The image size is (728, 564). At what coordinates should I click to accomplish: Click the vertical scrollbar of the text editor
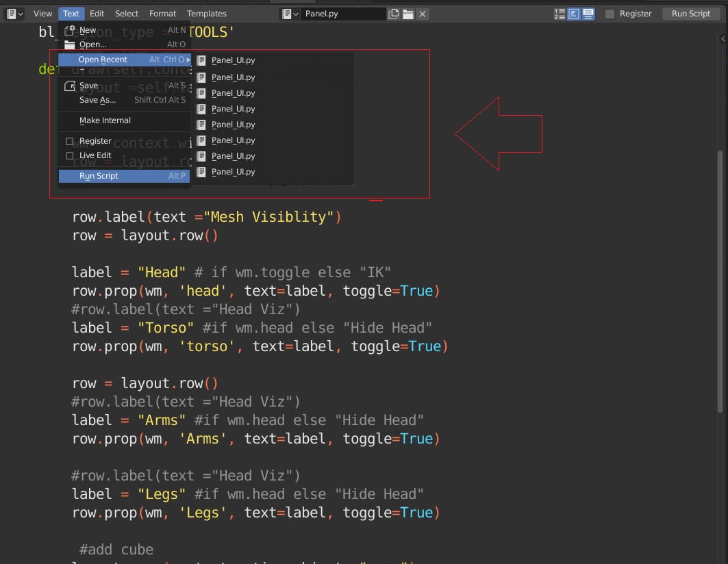(720, 281)
